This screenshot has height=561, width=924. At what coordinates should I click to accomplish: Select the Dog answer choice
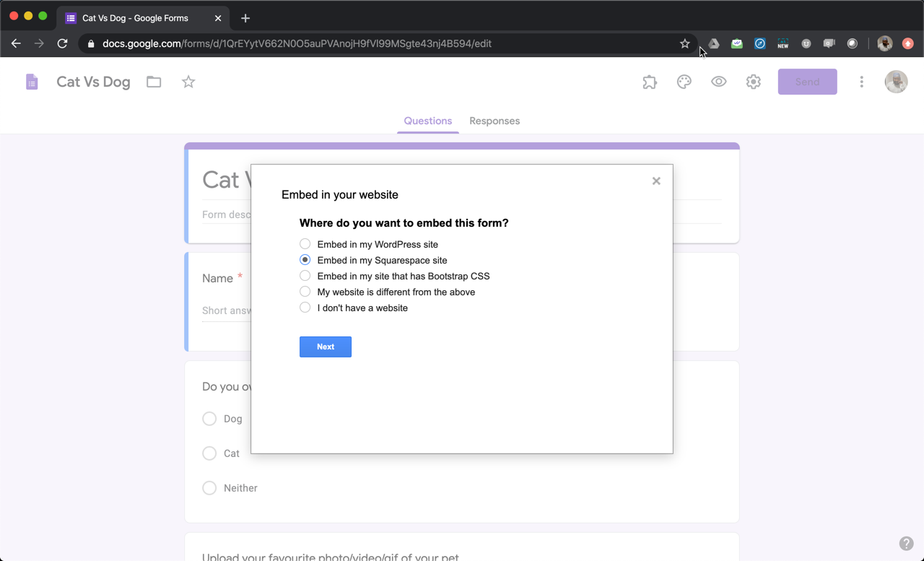[209, 419]
